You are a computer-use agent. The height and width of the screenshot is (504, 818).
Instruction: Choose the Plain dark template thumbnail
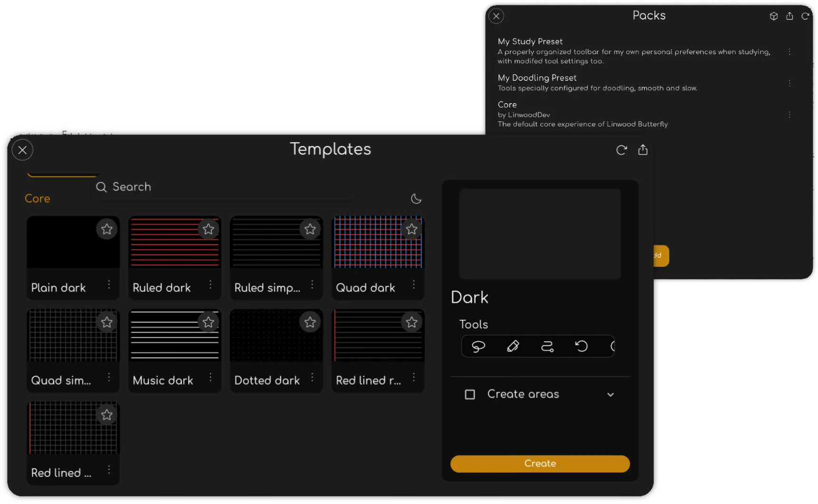[x=73, y=242]
